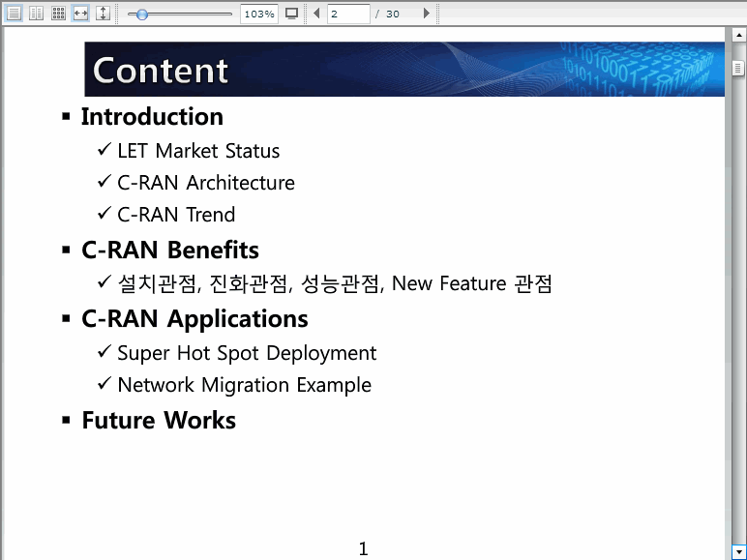Image resolution: width=747 pixels, height=560 pixels.
Task: Go to next page arrow
Action: (427, 14)
